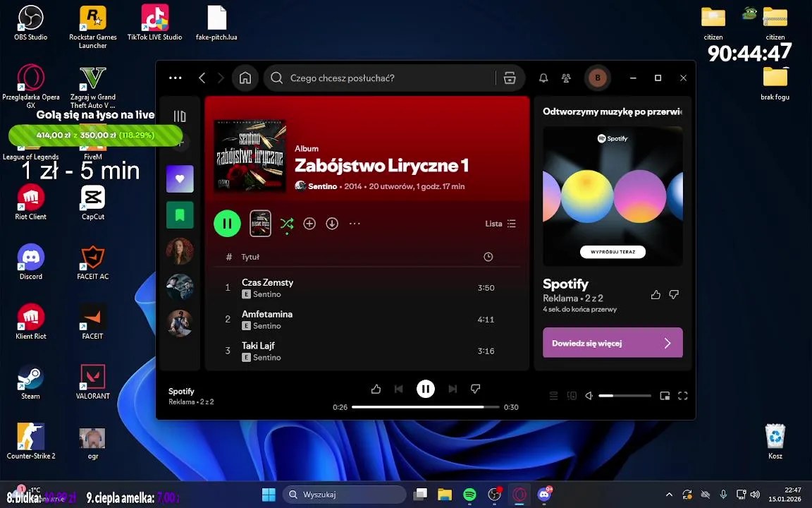Viewport: 812px width, 508px height.
Task: Open the user profile avatar B
Action: pos(598,78)
